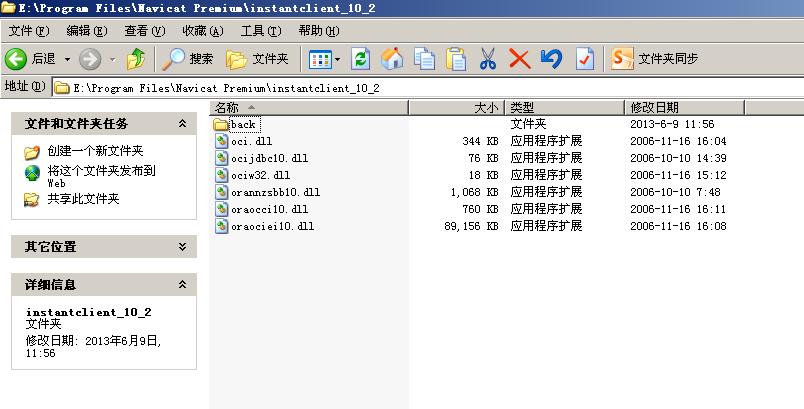
Task: Select the orannzsbb10.dll file icon
Action: tap(222, 192)
